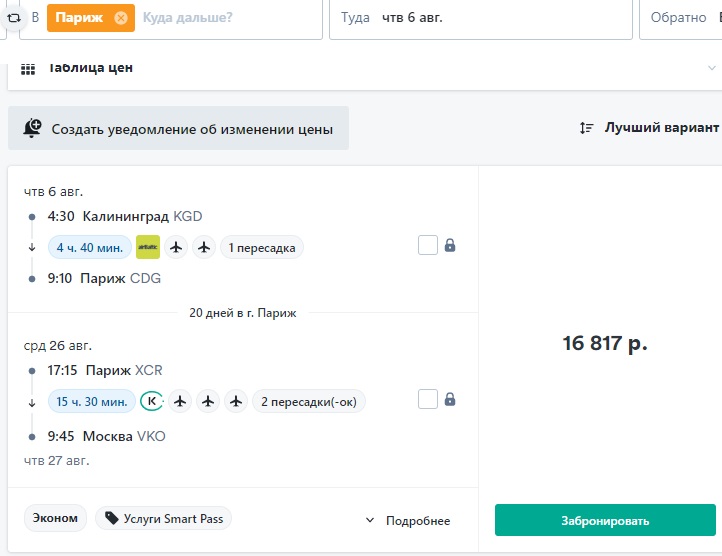Click the Куда дальше destination field
Screen dimensions: 722x556
[x=187, y=18]
